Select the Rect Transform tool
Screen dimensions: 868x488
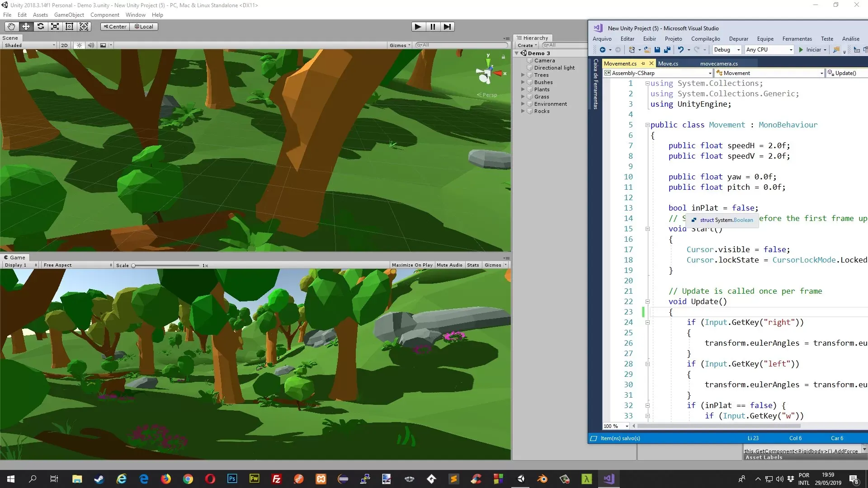69,27
